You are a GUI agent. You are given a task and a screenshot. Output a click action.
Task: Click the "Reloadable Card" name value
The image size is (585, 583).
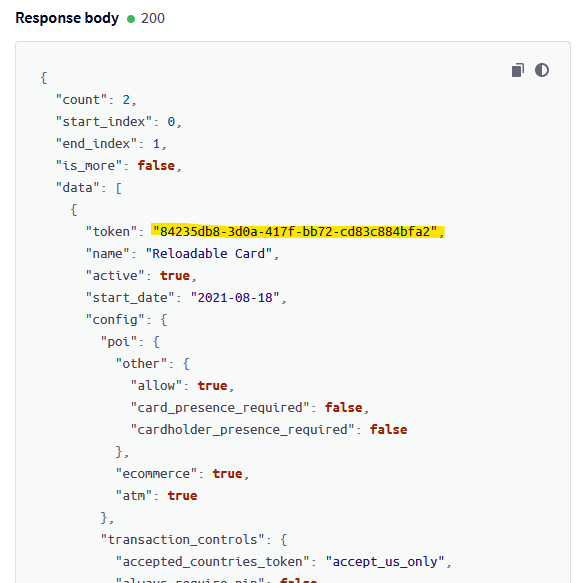(209, 254)
